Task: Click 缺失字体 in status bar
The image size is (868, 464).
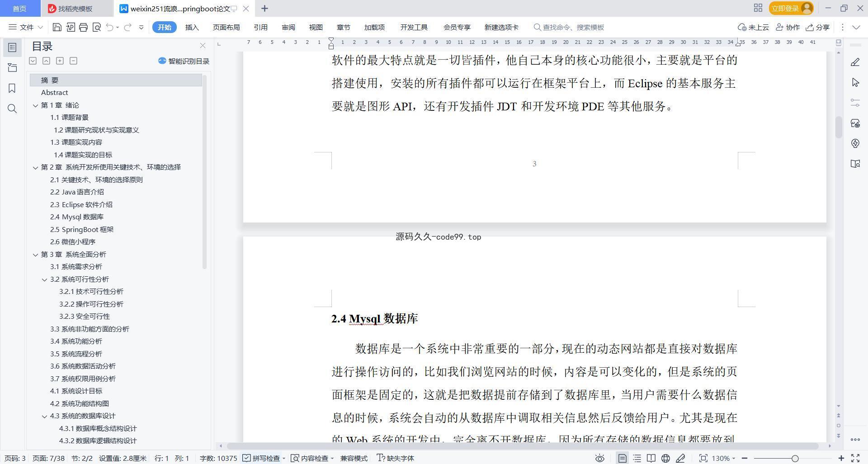Action: [x=396, y=458]
